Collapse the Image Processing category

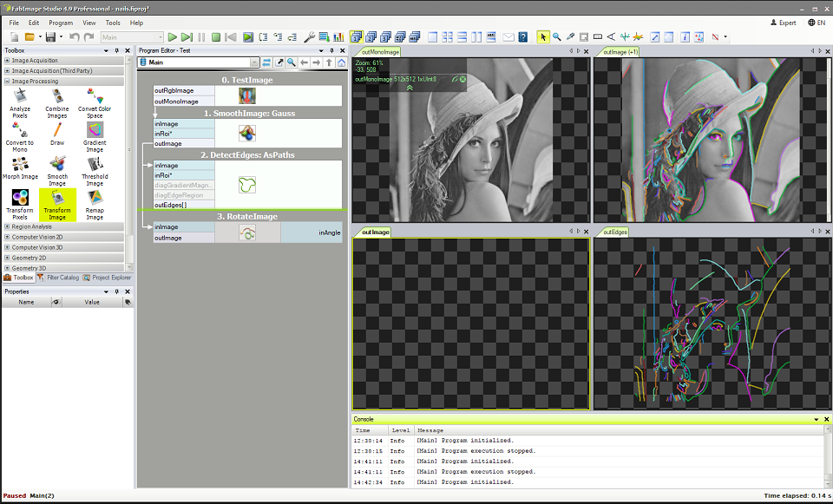tap(7, 82)
